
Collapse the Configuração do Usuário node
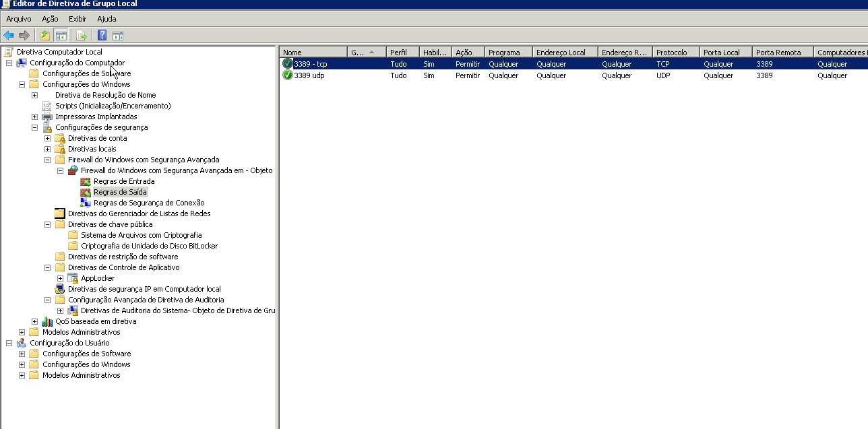[9, 343]
